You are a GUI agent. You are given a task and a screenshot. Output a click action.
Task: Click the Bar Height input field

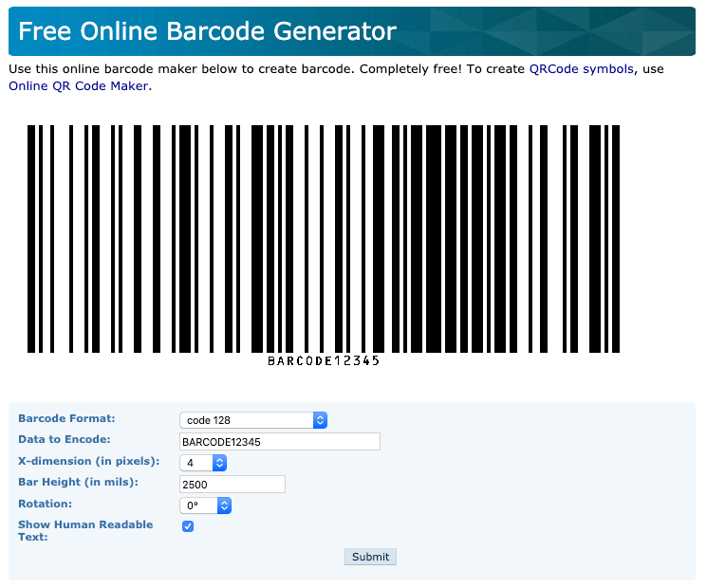[x=233, y=485]
